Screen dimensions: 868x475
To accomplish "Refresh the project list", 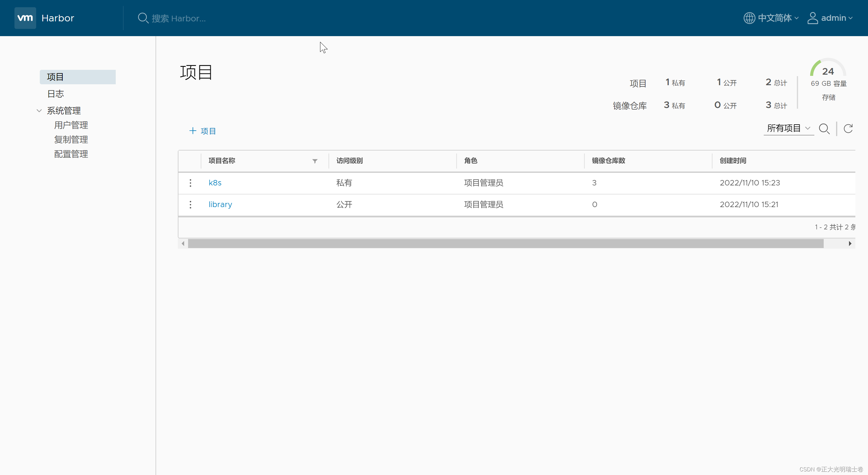I will [x=848, y=129].
